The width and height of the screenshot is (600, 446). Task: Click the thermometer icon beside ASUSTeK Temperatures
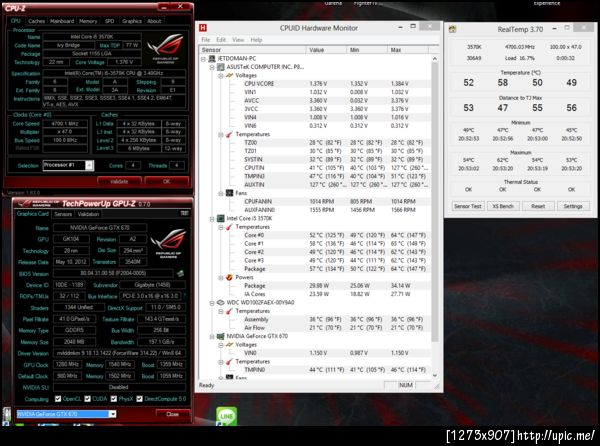coord(229,134)
